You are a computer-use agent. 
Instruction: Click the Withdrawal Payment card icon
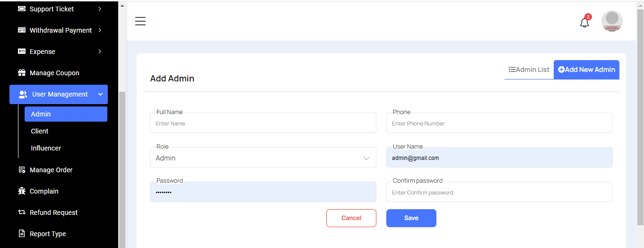(x=22, y=30)
